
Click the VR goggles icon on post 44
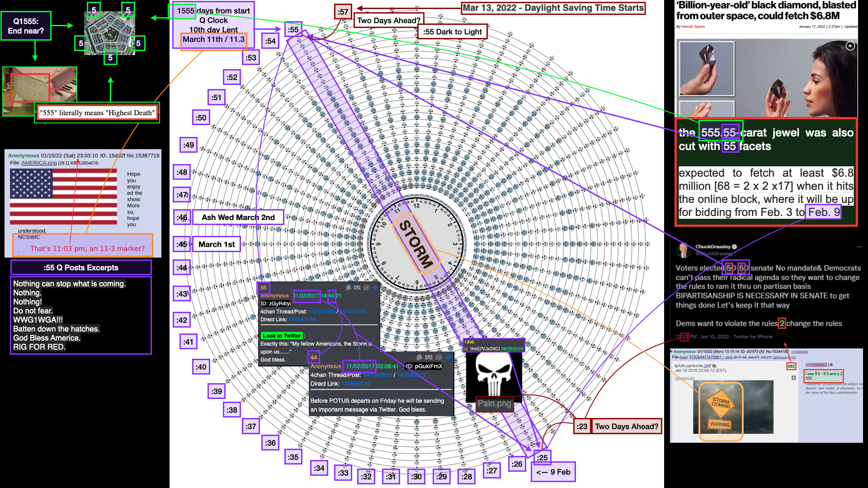click(429, 357)
